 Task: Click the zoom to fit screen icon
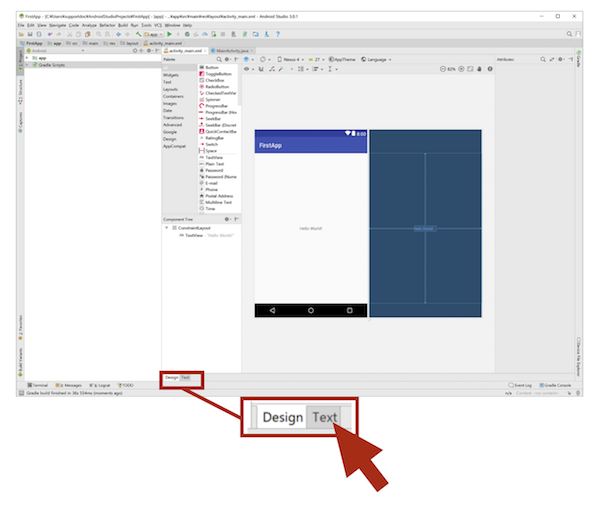(x=470, y=69)
